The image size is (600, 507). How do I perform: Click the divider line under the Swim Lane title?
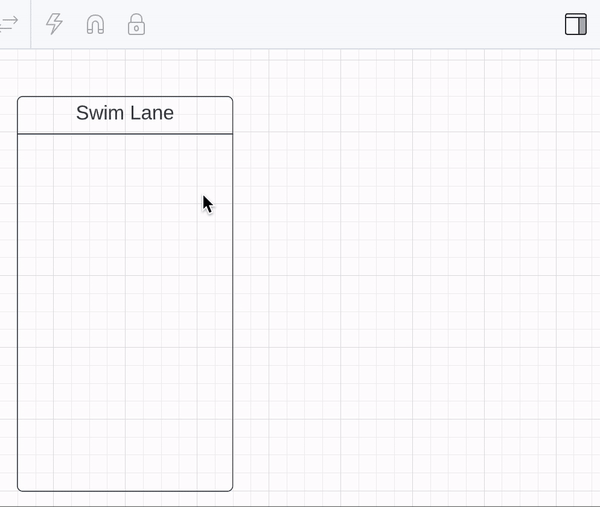point(125,133)
